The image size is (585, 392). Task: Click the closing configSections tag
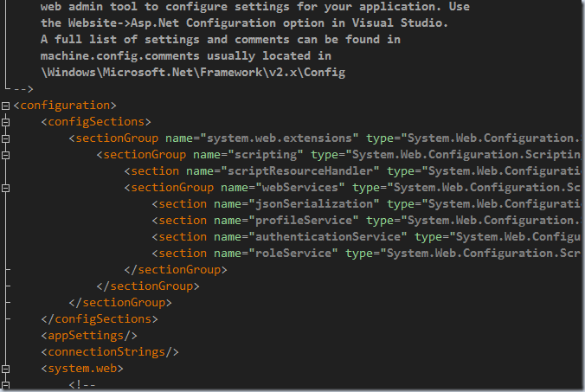click(x=100, y=319)
